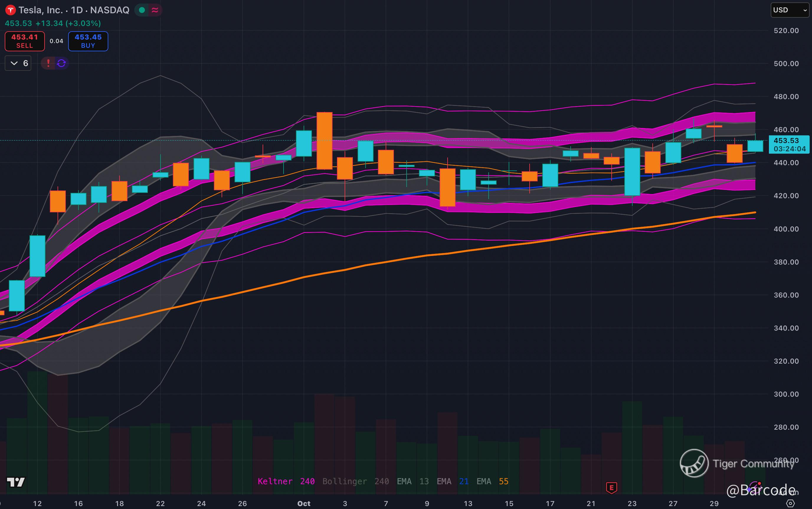The width and height of the screenshot is (812, 509).
Task: Open chart settings hexagon icon
Action: (790, 503)
